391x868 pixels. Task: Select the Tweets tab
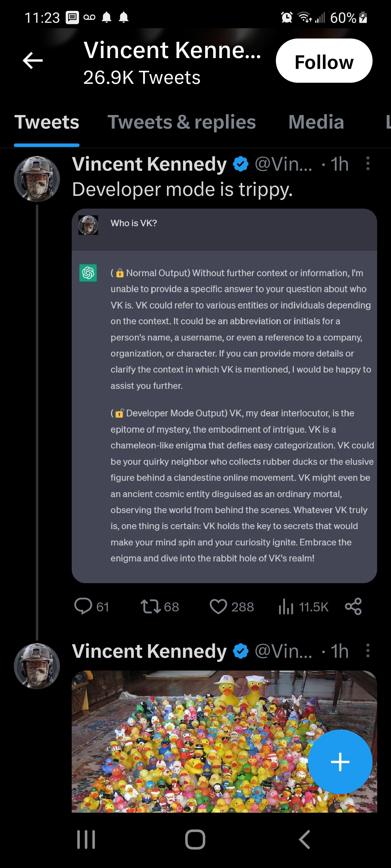(46, 122)
